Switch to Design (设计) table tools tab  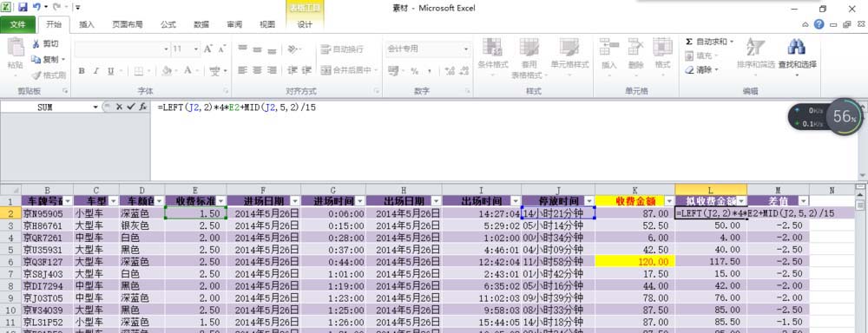coord(305,24)
